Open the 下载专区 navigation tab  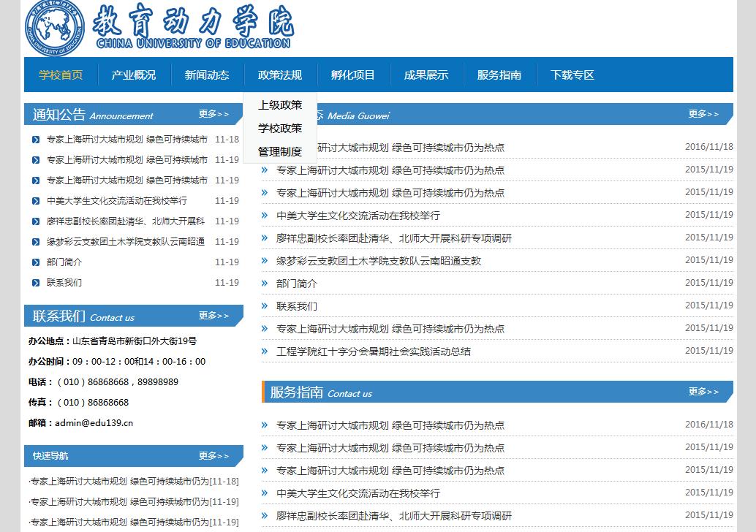click(x=572, y=75)
